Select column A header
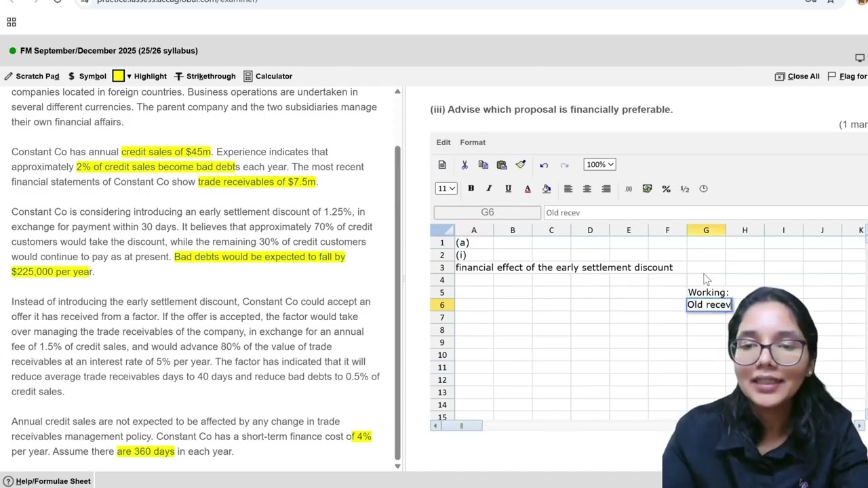 click(474, 230)
